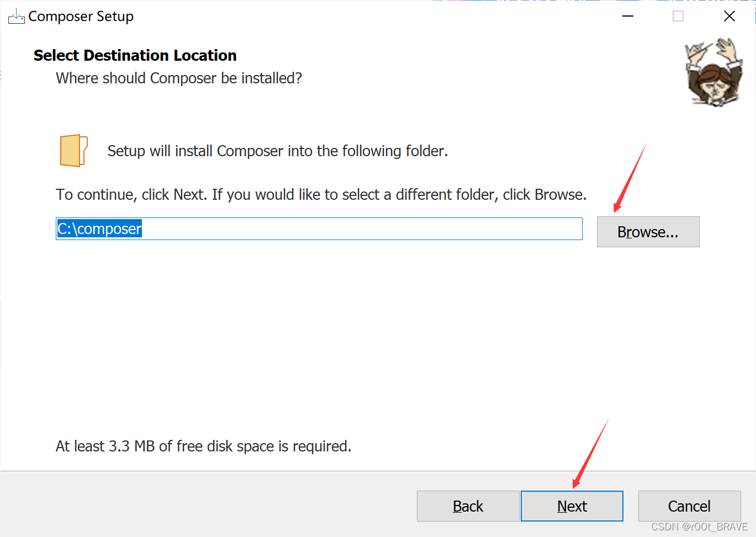Viewport: 756px width, 537px height.
Task: Cancel the Composer installation
Action: (x=689, y=506)
